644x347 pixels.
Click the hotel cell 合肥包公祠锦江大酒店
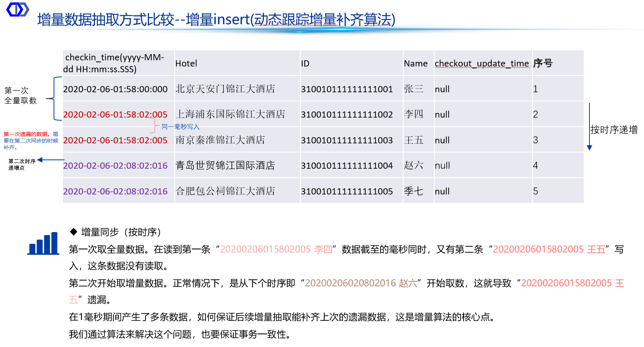click(x=225, y=191)
